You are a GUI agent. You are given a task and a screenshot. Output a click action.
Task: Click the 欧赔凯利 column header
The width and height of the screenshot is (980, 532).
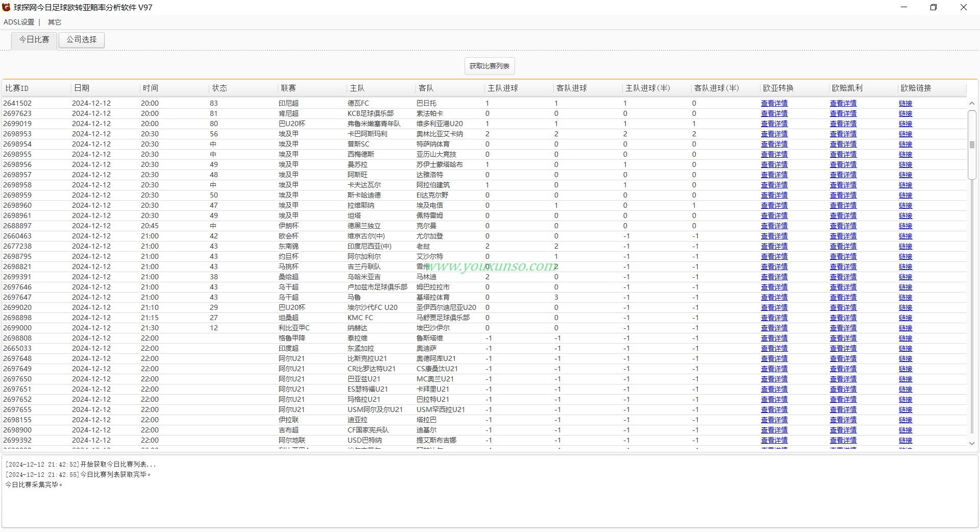coord(863,88)
